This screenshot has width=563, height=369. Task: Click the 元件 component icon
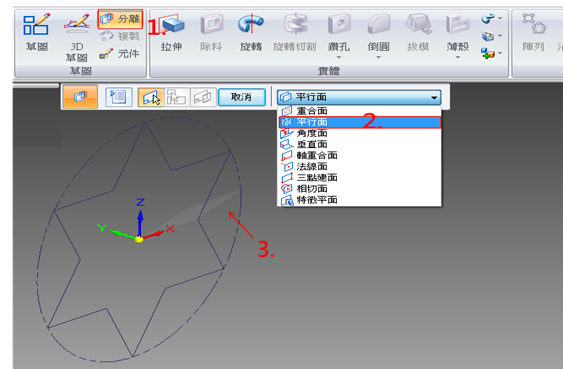(106, 54)
